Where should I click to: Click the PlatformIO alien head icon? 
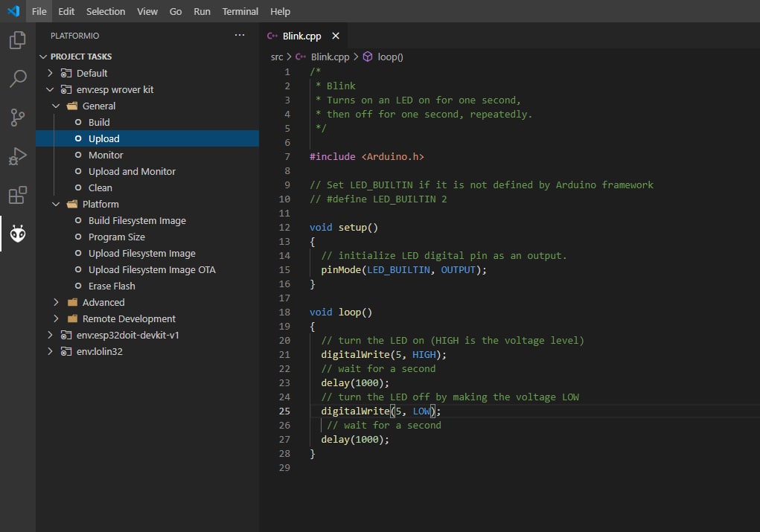click(x=17, y=234)
